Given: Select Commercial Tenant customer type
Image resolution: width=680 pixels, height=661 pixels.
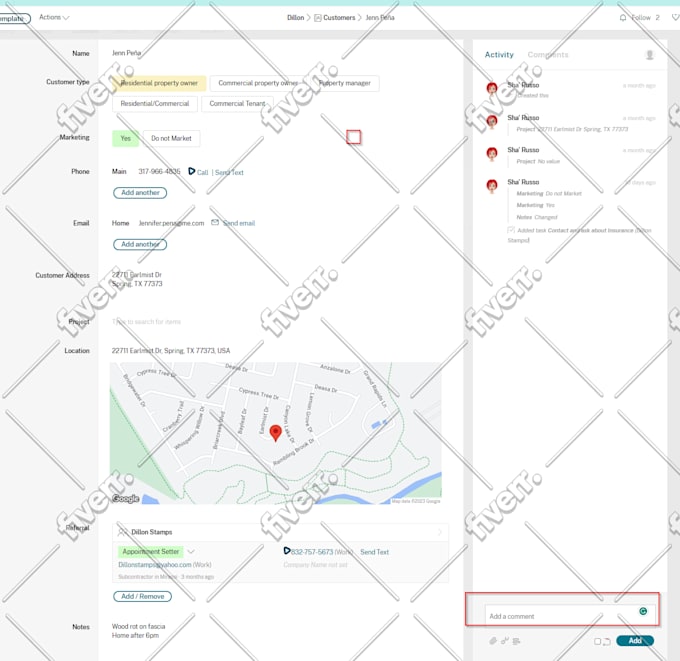Looking at the screenshot, I should pos(237,104).
